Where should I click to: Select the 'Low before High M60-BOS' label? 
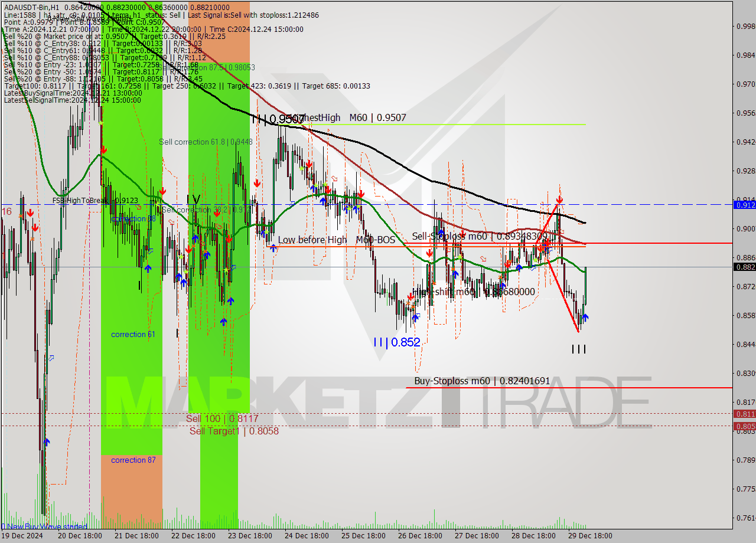pos(337,240)
